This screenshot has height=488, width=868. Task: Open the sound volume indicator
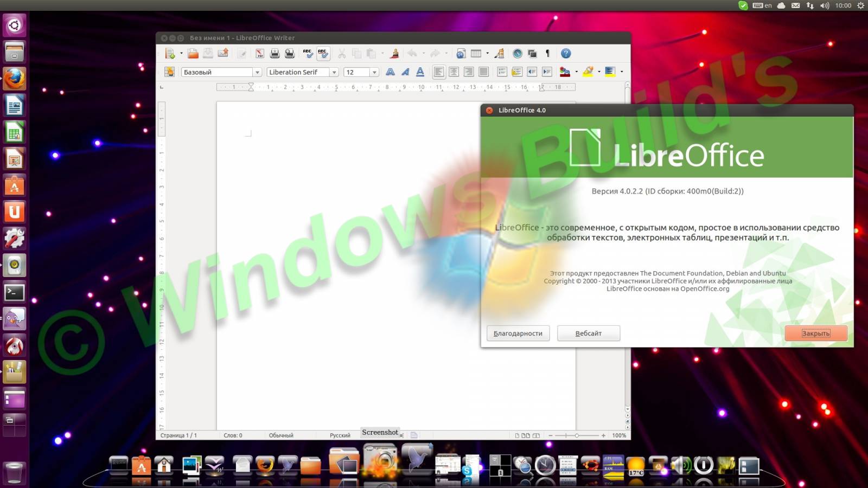click(x=825, y=5)
